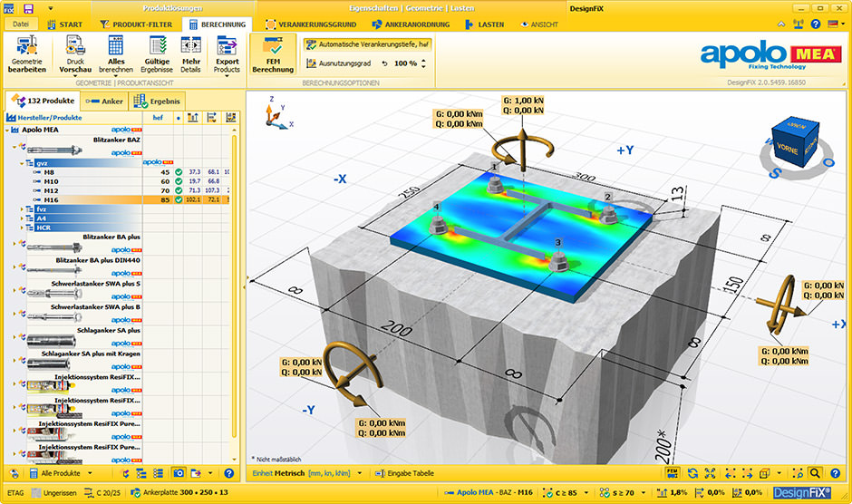Screen dimensions: 852x504
Task: Click export folder icon in panel toolbar
Action: coord(196,473)
